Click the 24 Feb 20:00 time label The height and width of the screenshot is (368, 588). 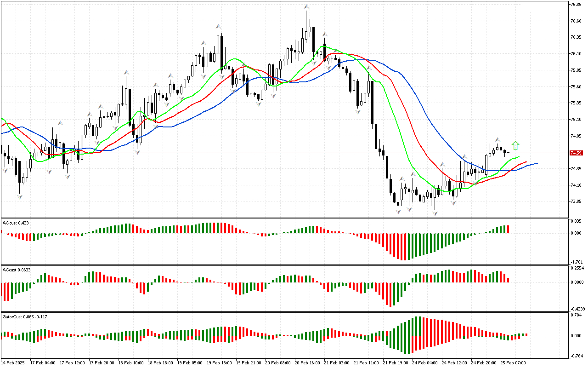[484, 362]
